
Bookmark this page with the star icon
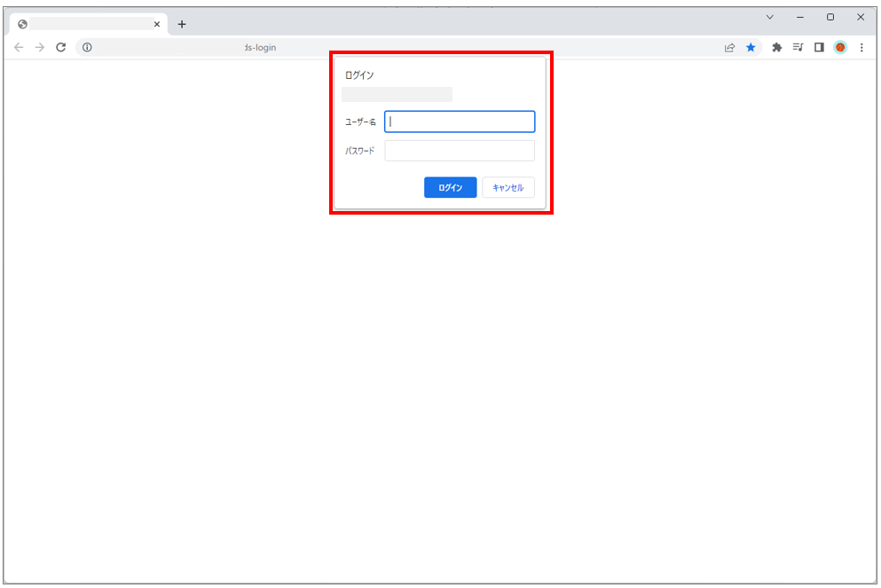[x=751, y=48]
